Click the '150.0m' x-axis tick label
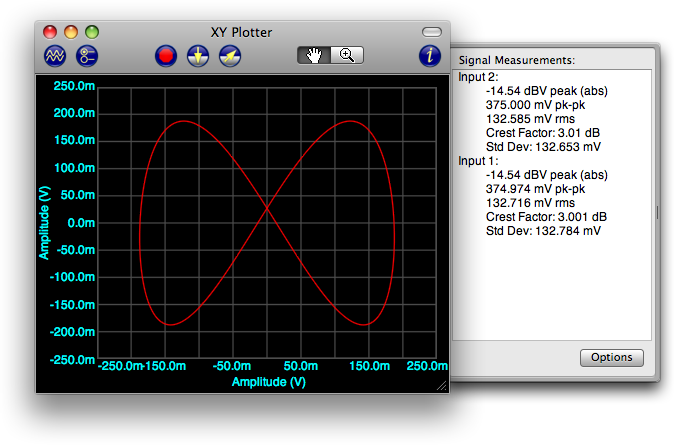This screenshot has height=446, width=693. [369, 366]
